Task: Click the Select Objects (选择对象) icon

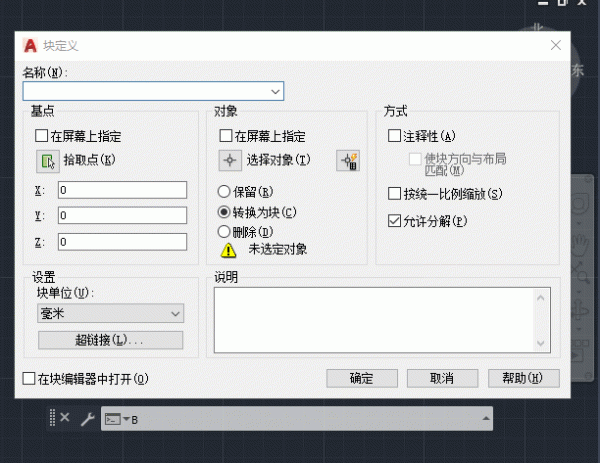Action: coord(231,160)
